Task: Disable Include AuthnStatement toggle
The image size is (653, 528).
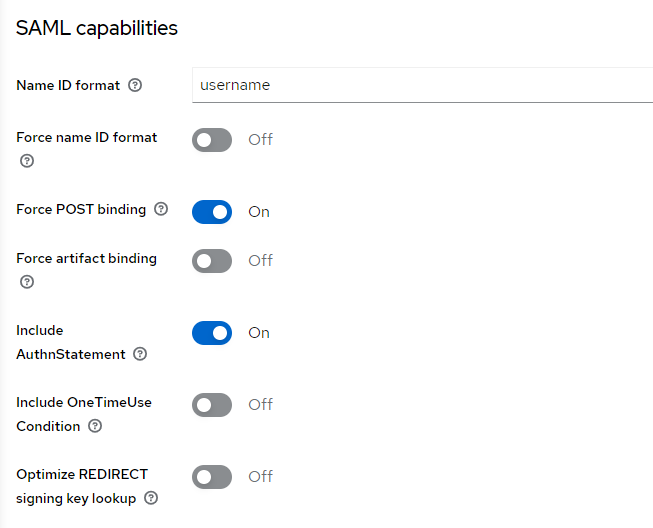Action: coord(212,333)
